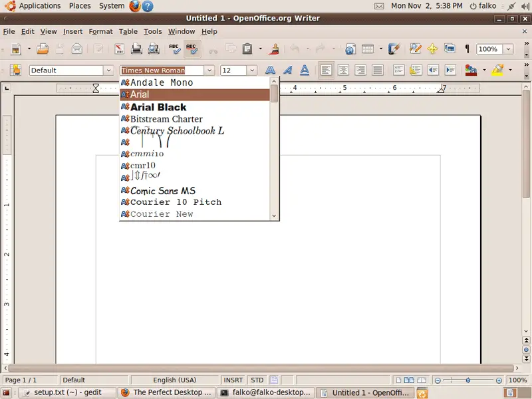Viewport: 532px width, 399px height.
Task: Open the Table insert dropdown arrow
Action: (380, 49)
